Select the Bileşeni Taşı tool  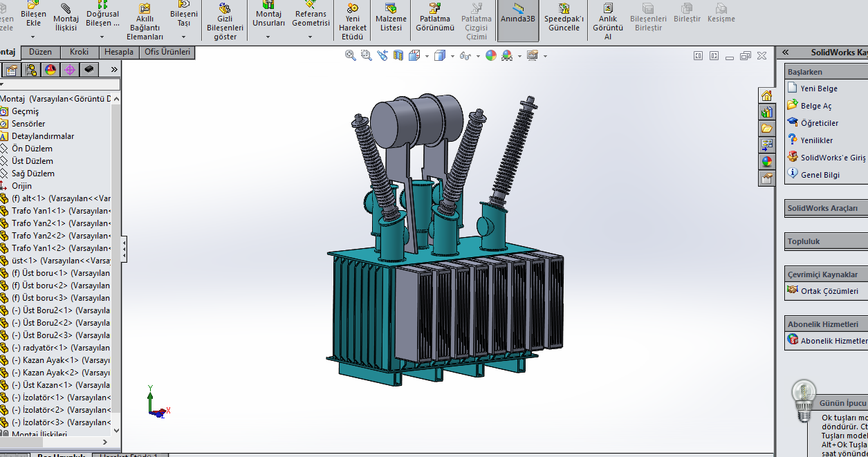[x=184, y=15]
